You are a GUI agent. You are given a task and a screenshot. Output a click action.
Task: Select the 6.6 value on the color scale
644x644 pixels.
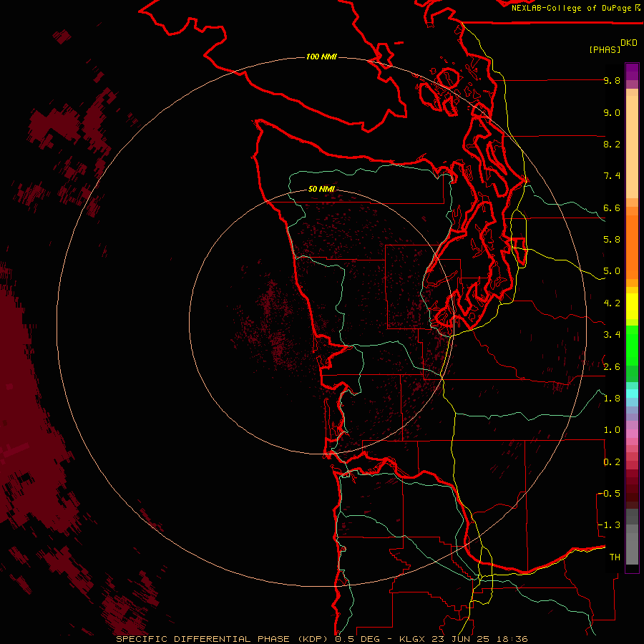(612, 208)
